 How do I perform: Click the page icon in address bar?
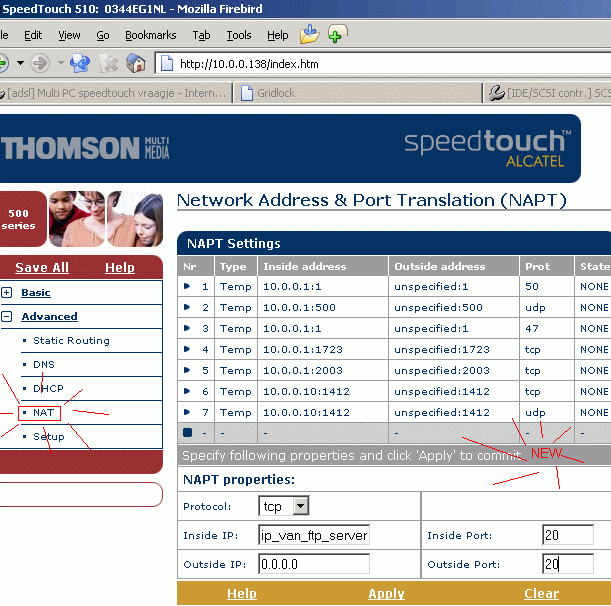[x=167, y=64]
